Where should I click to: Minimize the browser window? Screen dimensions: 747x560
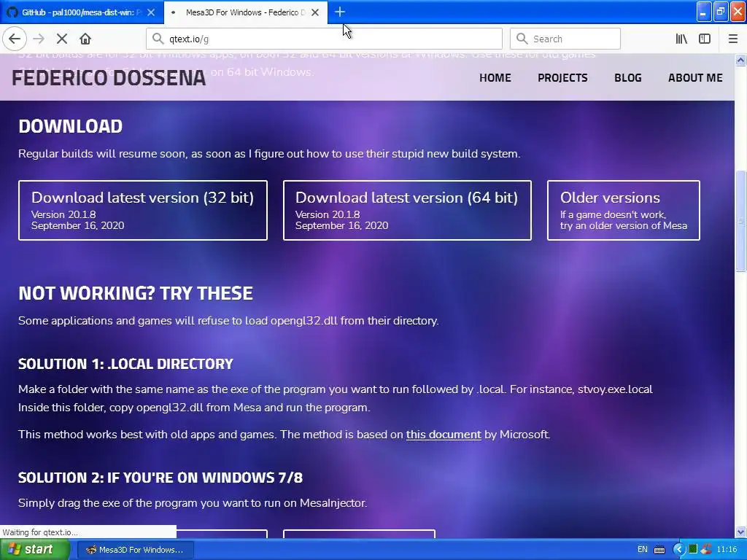point(704,12)
